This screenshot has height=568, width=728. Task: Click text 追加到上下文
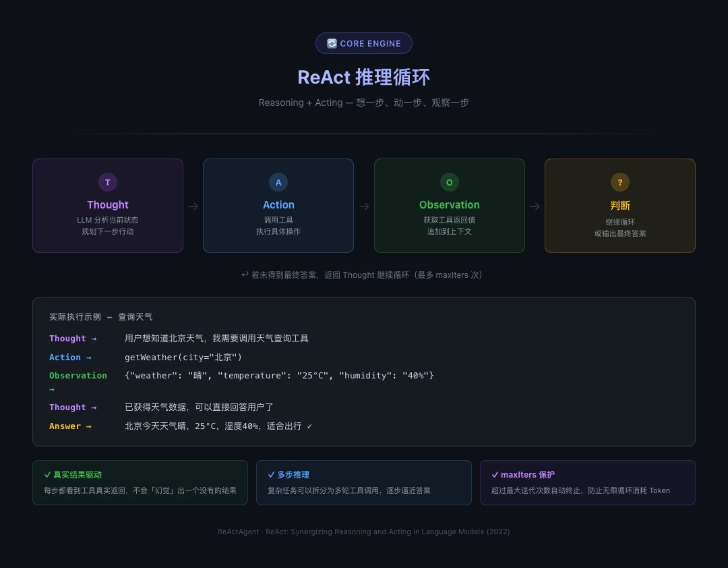coord(450,231)
